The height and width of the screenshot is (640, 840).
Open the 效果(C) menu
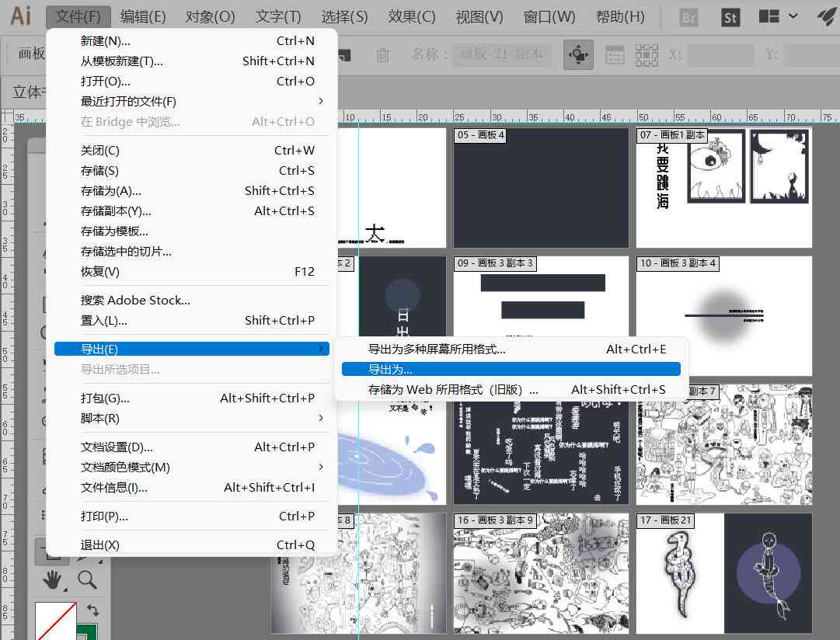[x=412, y=16]
